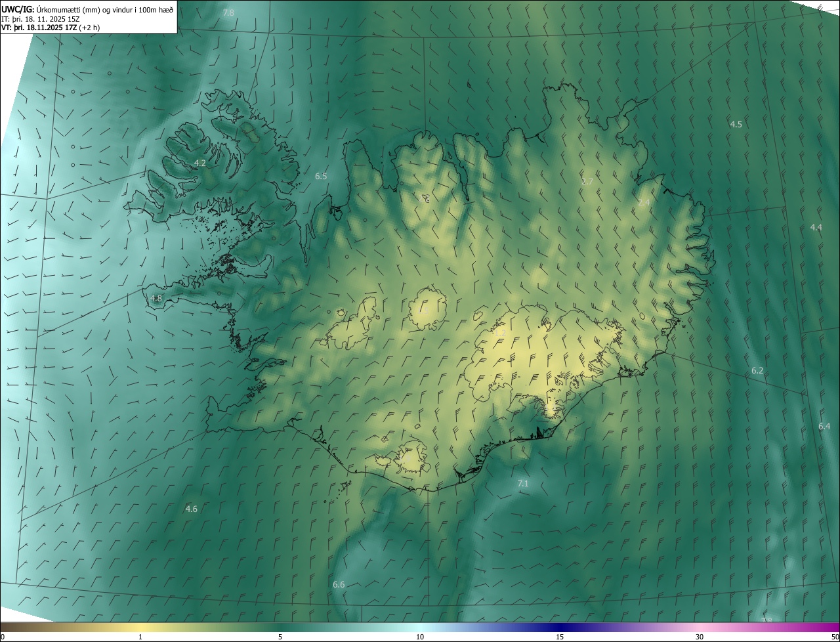Click the colorbar label 30
This screenshot has width=840, height=642.
coord(700,637)
